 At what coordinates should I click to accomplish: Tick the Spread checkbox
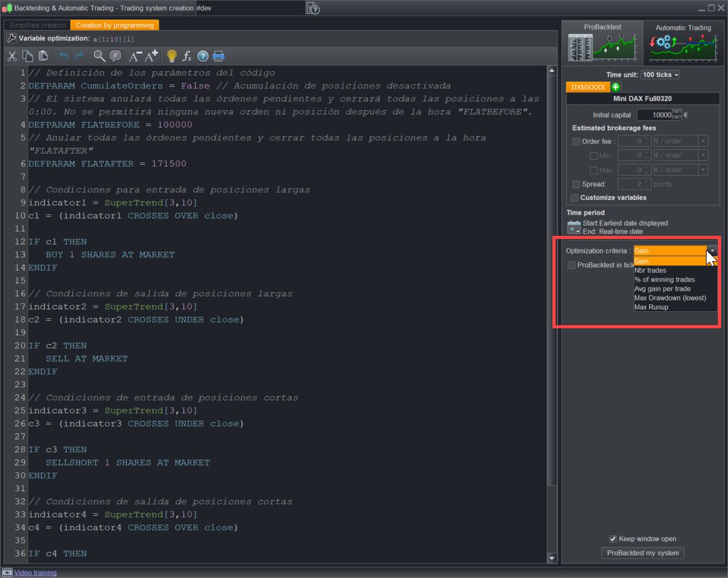click(576, 184)
